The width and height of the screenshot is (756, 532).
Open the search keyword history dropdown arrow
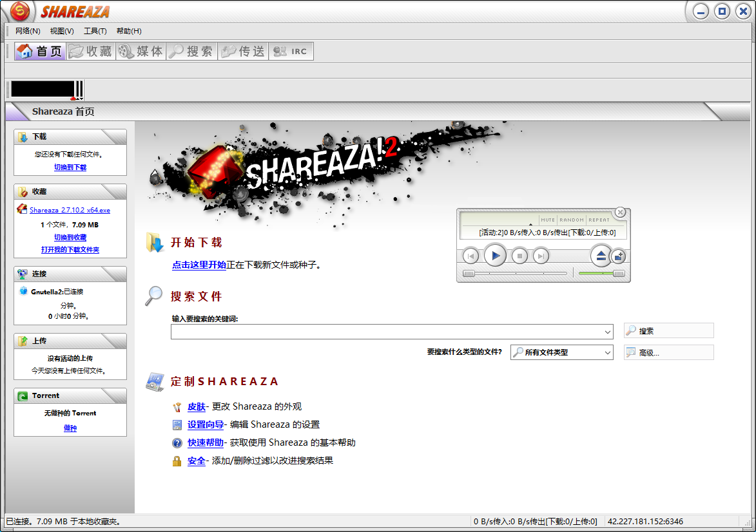(x=608, y=332)
